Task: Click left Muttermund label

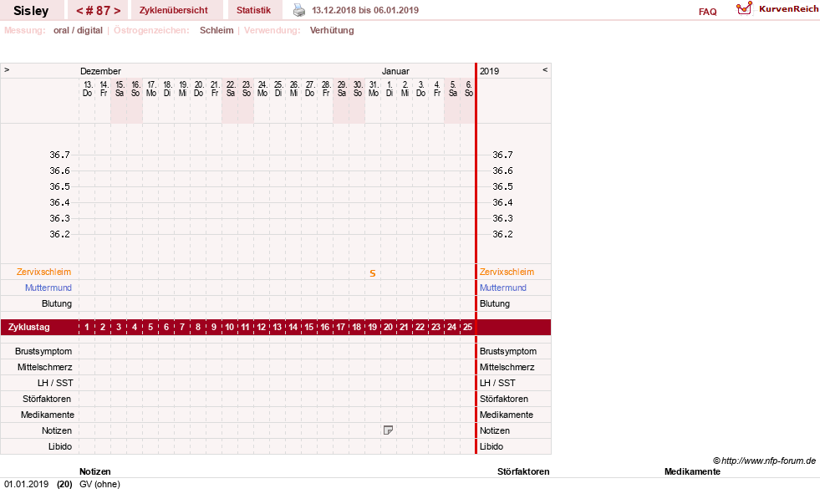Action: pyautogui.click(x=48, y=288)
